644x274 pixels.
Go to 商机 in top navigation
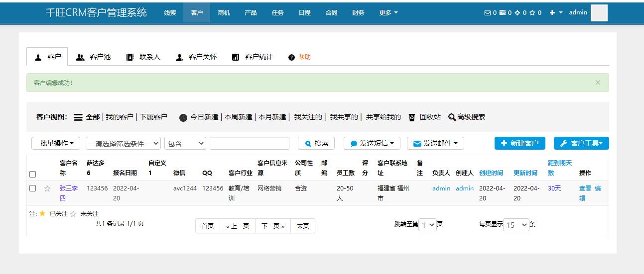point(224,13)
